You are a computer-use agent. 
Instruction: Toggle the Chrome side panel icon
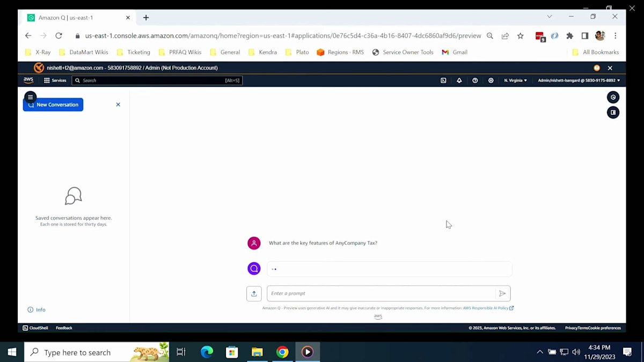pyautogui.click(x=585, y=36)
